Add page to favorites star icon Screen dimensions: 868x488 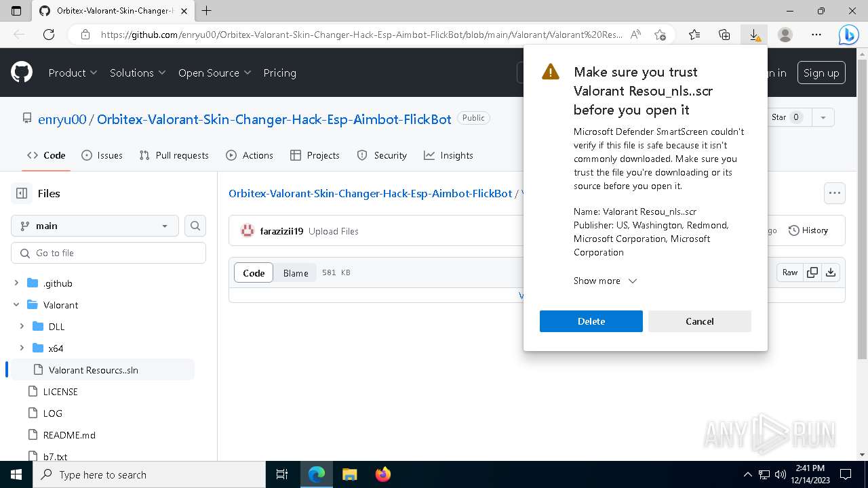[660, 35]
